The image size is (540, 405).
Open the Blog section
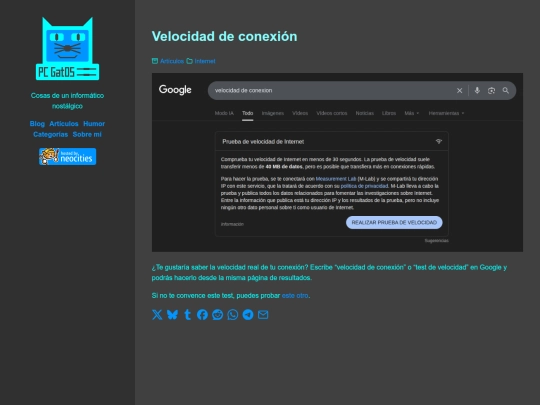(x=37, y=124)
